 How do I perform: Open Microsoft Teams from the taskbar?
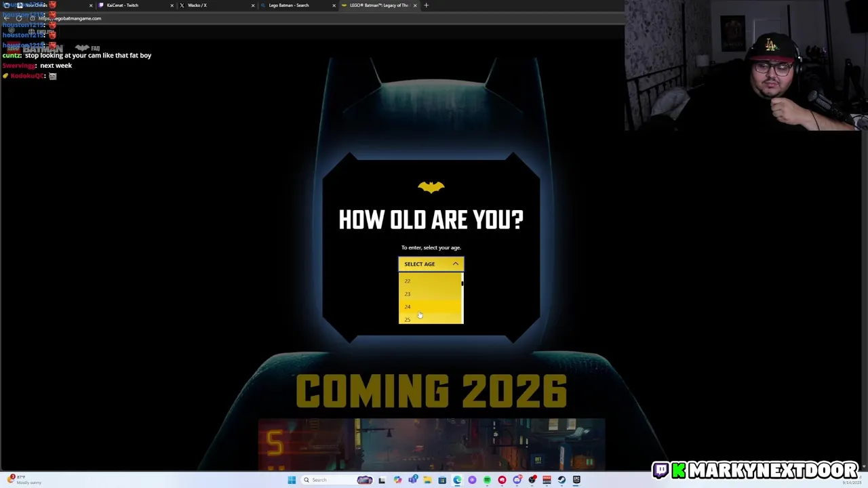[x=412, y=480]
